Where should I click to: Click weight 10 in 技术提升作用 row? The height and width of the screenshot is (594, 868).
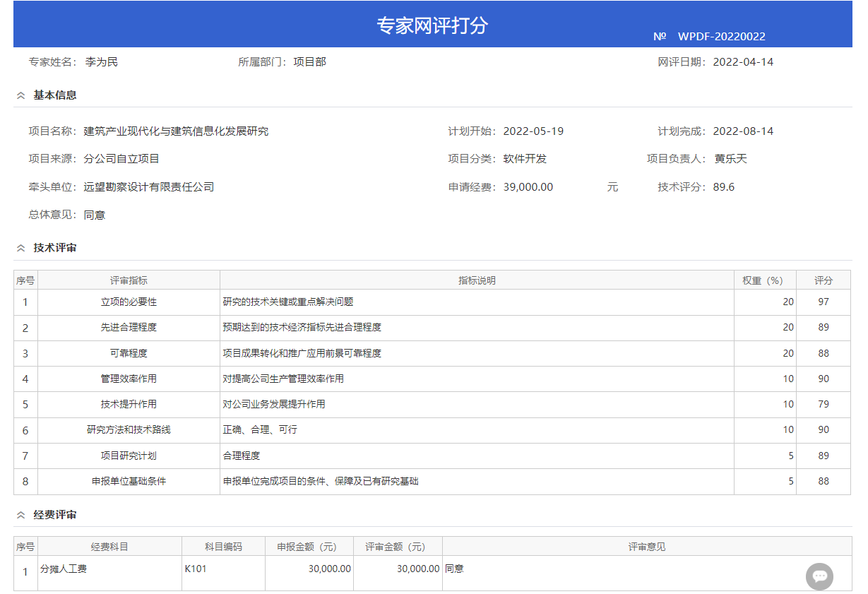[x=788, y=405]
